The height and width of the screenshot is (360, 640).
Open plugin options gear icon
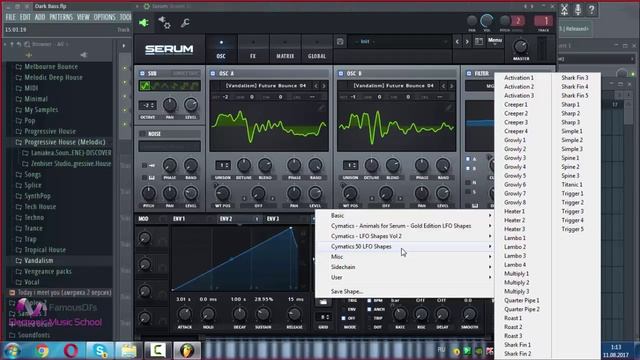coord(164,23)
